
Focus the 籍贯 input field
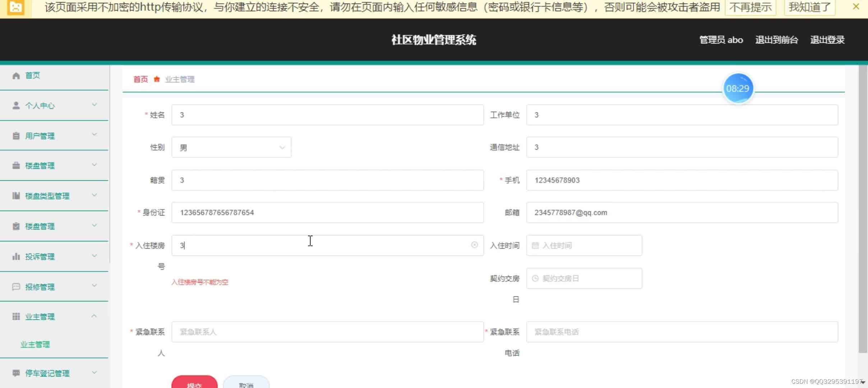328,180
